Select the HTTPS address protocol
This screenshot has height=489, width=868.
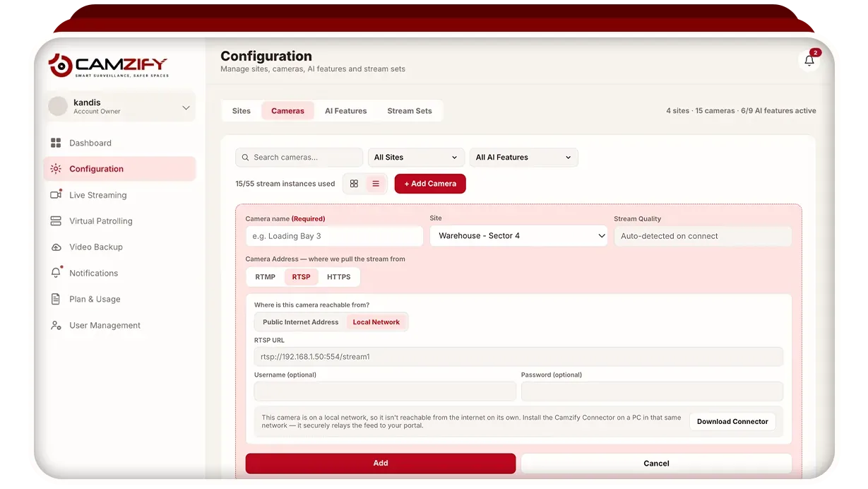click(339, 277)
